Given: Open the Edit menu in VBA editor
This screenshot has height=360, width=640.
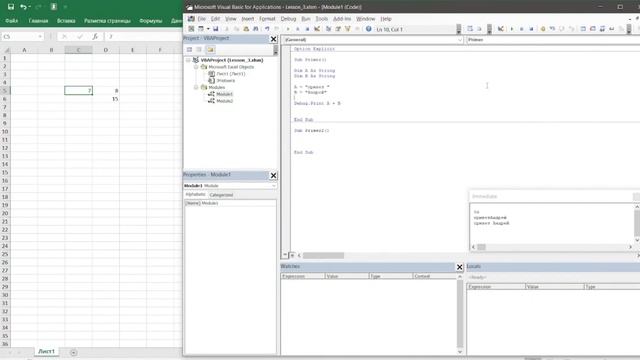Looking at the screenshot, I should pyautogui.click(x=216, y=19).
